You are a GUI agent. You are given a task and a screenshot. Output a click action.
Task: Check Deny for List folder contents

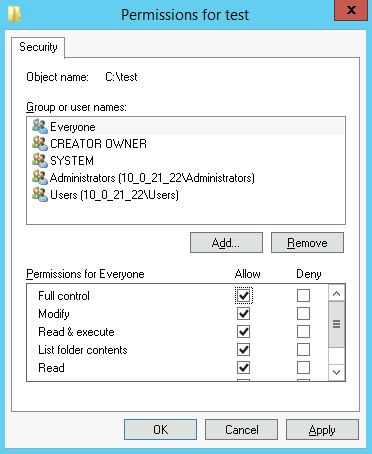303,350
